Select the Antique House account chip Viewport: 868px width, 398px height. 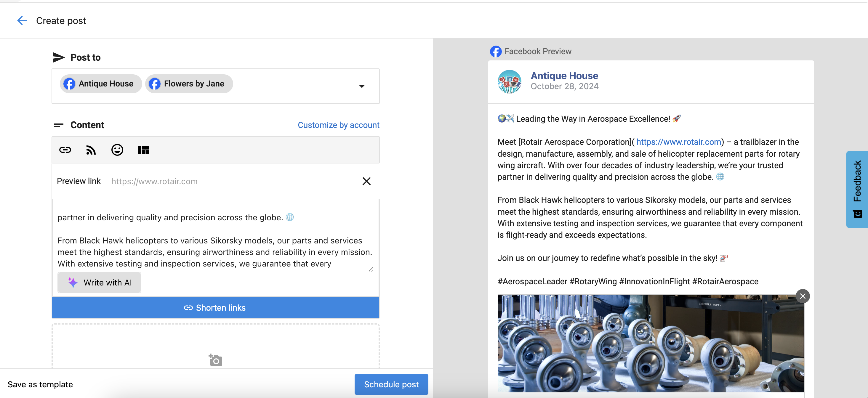[100, 84]
